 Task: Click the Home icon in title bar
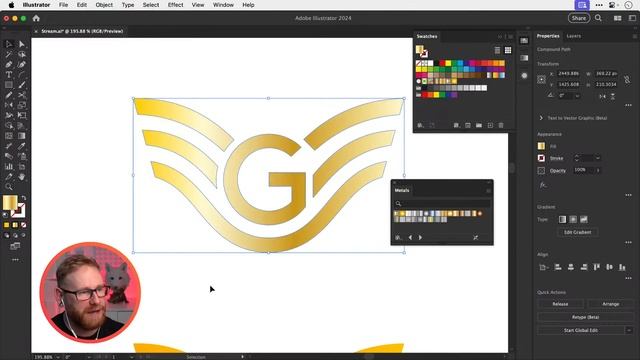coord(36,18)
